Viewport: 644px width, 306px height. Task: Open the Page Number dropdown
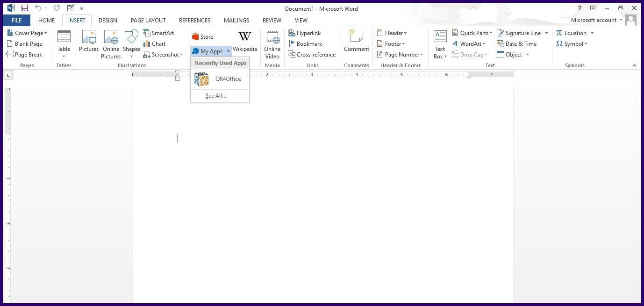coord(400,54)
